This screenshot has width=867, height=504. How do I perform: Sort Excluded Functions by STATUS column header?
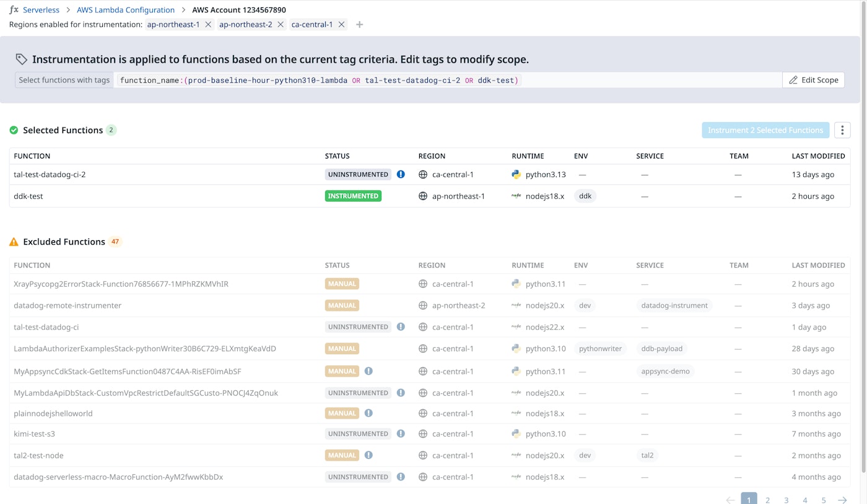click(x=338, y=265)
